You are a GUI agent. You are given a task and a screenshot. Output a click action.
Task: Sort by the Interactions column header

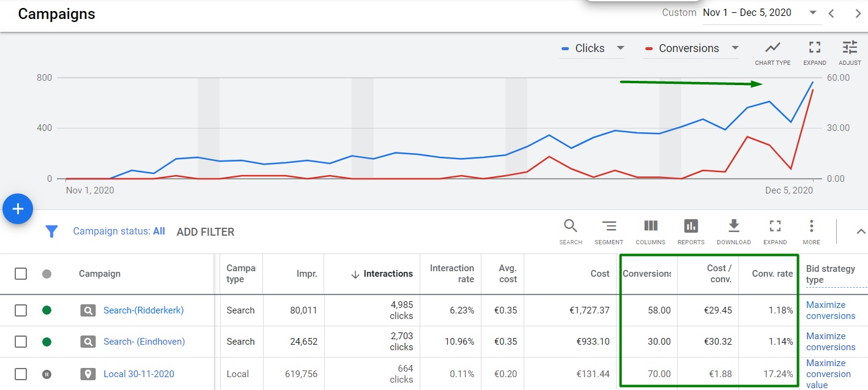click(x=387, y=274)
